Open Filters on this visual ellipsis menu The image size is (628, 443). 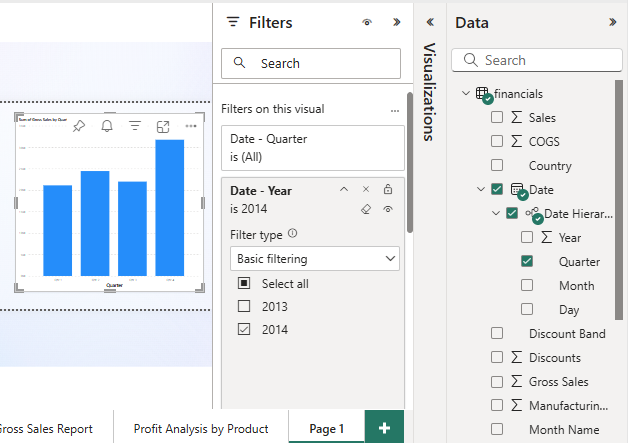[x=395, y=111]
